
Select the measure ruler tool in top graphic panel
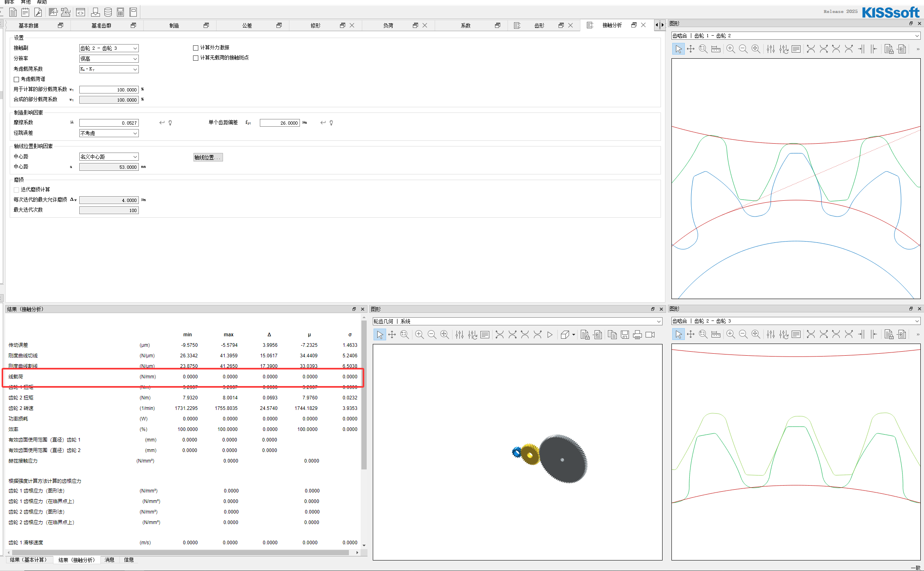pos(716,49)
